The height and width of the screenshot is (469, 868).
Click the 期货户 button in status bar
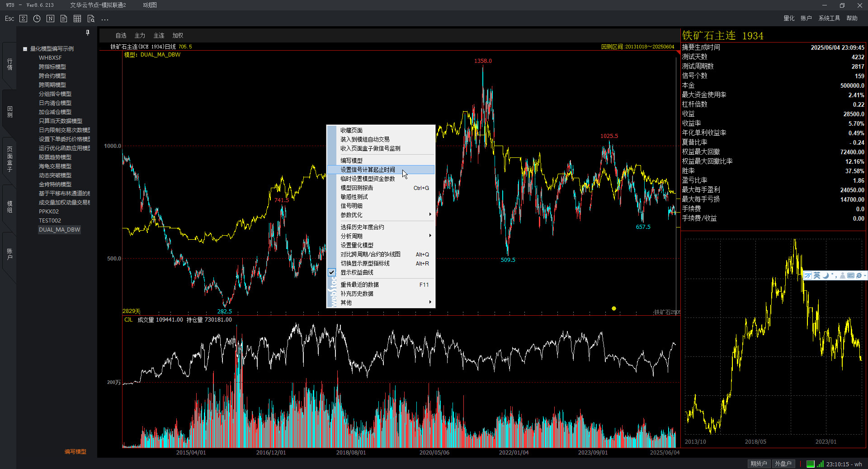pyautogui.click(x=759, y=464)
